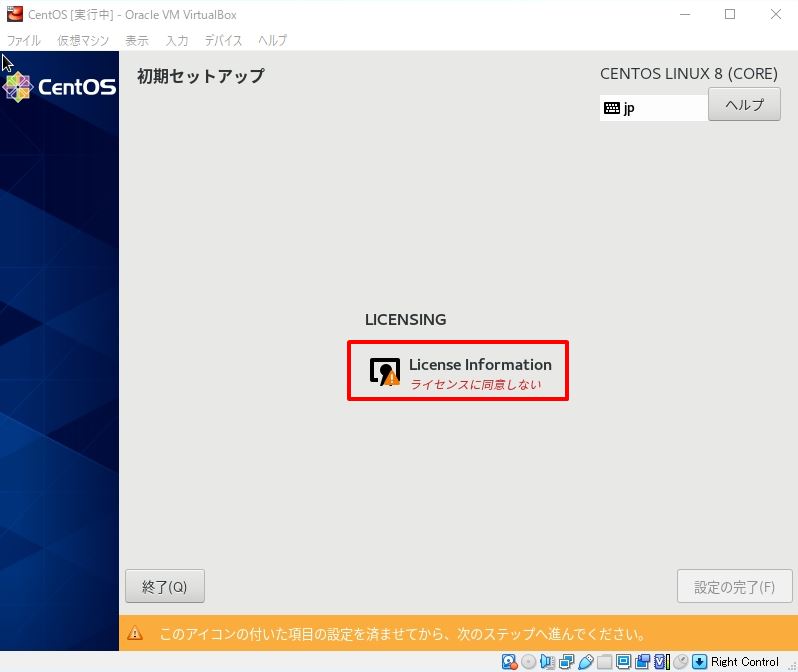Click the host key arrow icon

point(700,661)
